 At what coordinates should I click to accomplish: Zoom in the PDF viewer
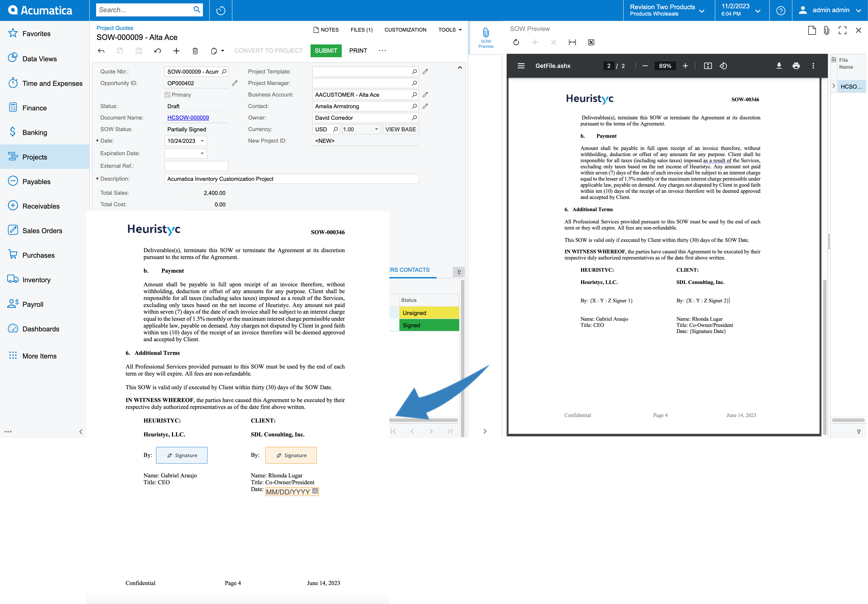[685, 66]
